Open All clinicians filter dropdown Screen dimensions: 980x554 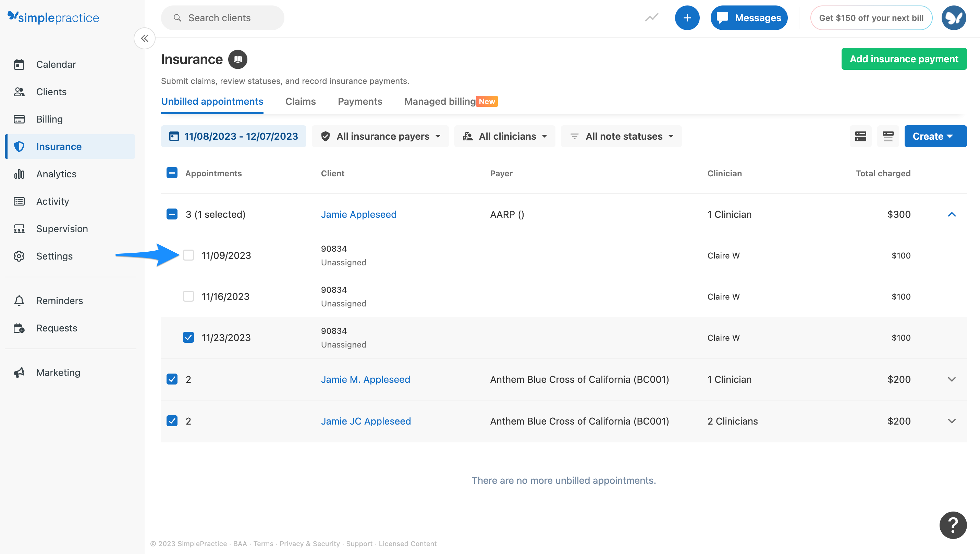point(504,136)
